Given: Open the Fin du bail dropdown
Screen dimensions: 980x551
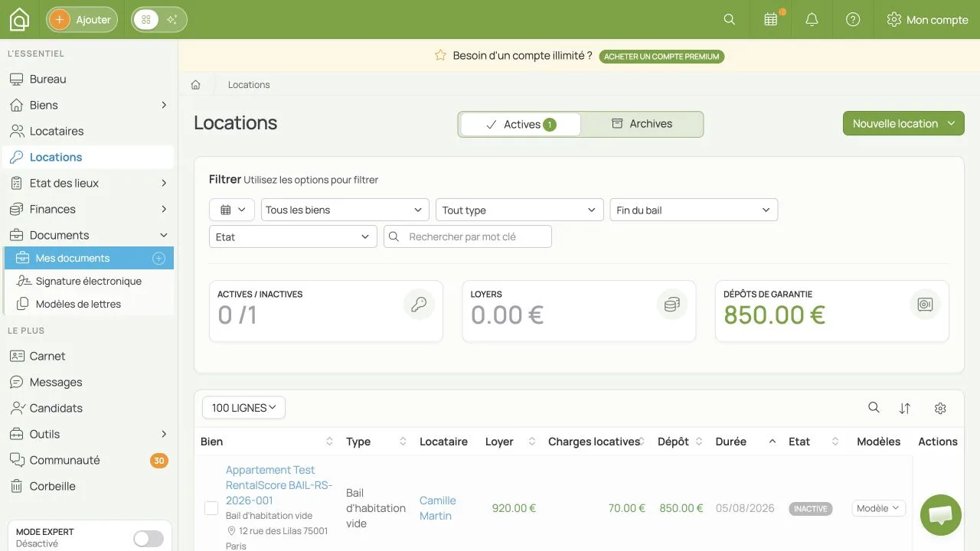Looking at the screenshot, I should [x=694, y=210].
